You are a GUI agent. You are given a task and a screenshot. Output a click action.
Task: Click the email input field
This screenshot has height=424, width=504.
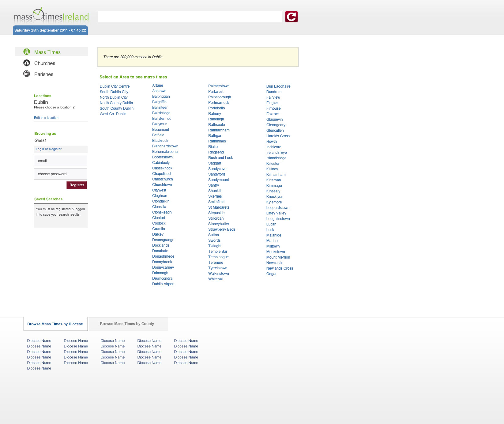click(x=61, y=161)
